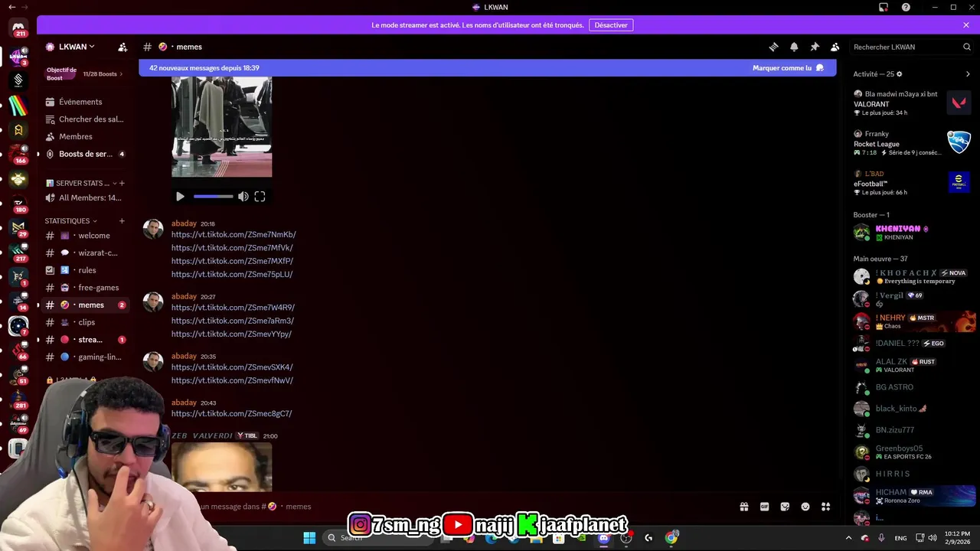Image resolution: width=980 pixels, height=551 pixels.
Task: Switch to the wizarat-c... channel
Action: 84,253
